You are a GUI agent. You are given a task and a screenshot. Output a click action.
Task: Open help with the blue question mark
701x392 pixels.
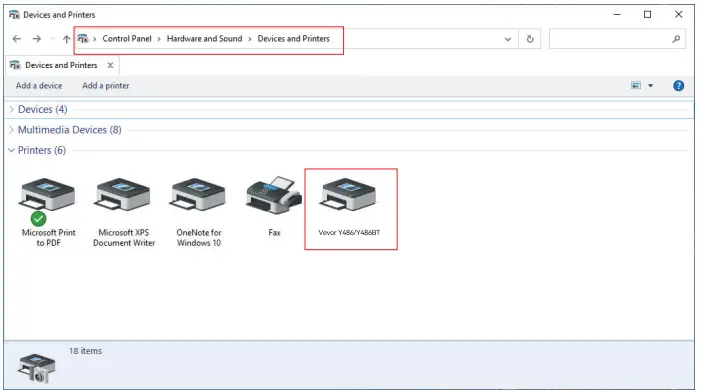click(678, 85)
